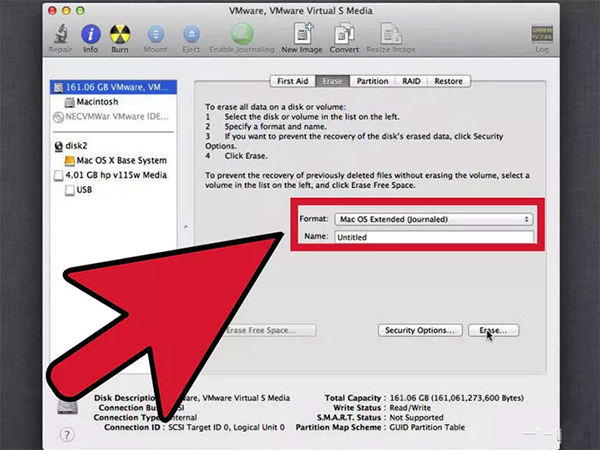Viewport: 600px width, 450px height.
Task: Click the Name text field
Action: (x=434, y=237)
